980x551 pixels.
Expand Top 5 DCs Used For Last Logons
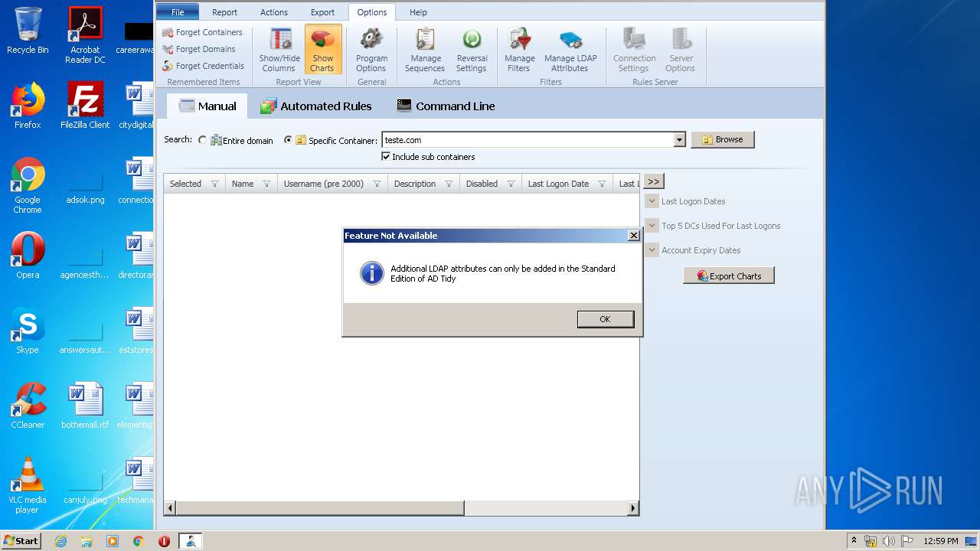tap(652, 226)
